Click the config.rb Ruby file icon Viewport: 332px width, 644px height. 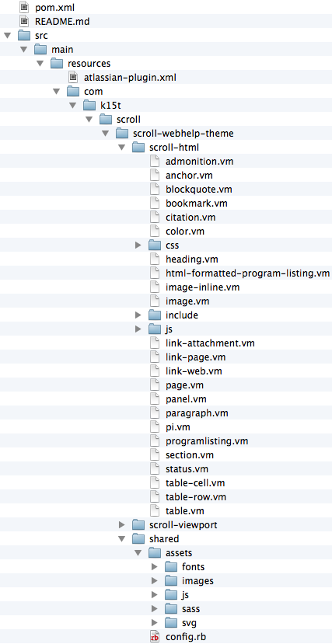[155, 637]
